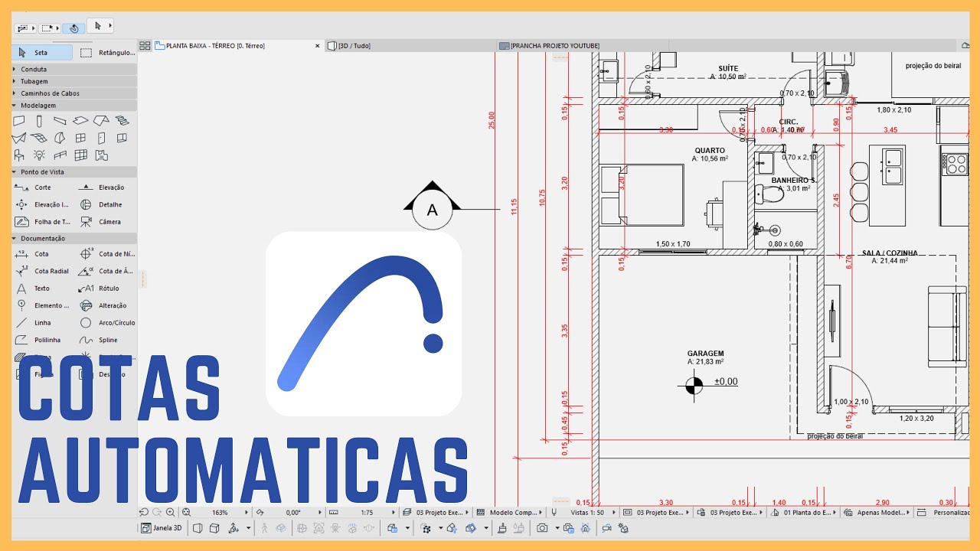
Task: Collapse the Documentação section
Action: tap(75, 239)
